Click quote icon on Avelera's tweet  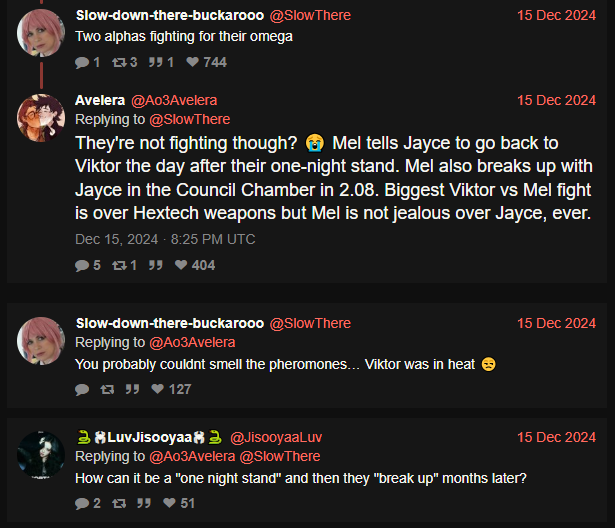pos(155,265)
